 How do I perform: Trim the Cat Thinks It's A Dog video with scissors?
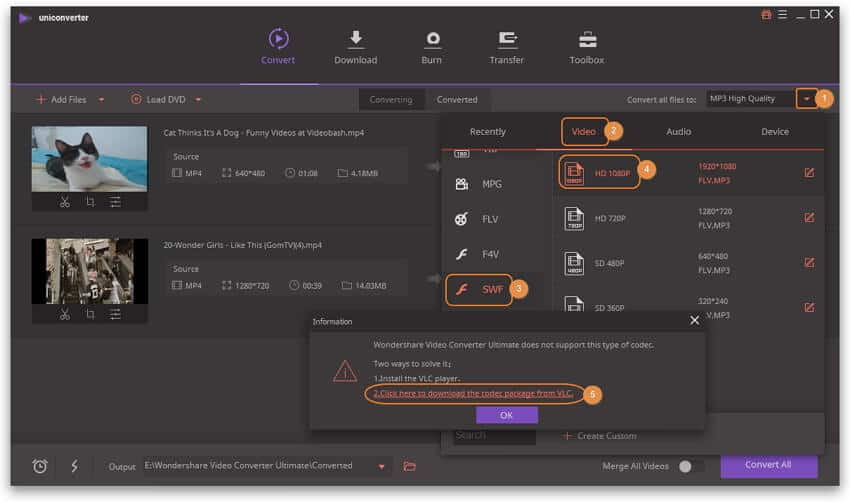click(x=65, y=202)
